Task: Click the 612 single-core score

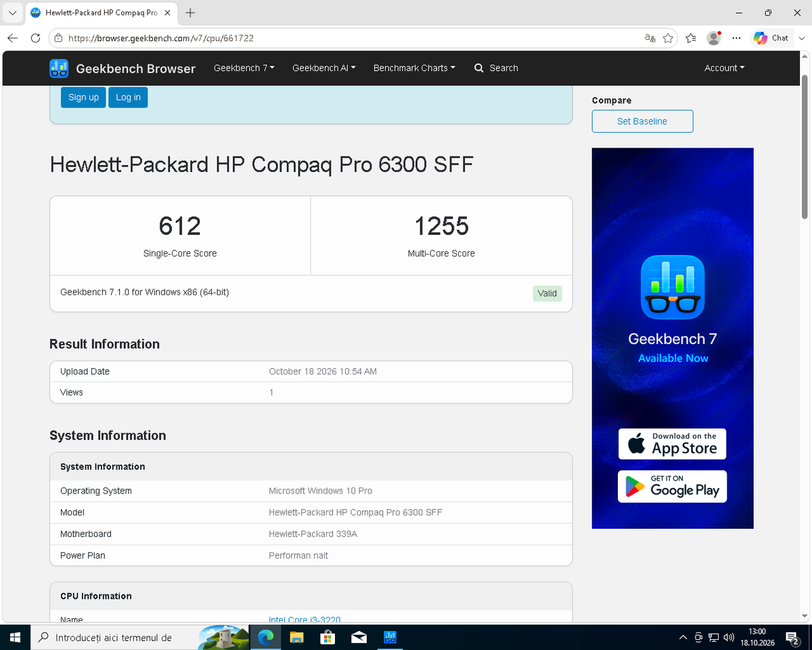Action: (x=180, y=226)
